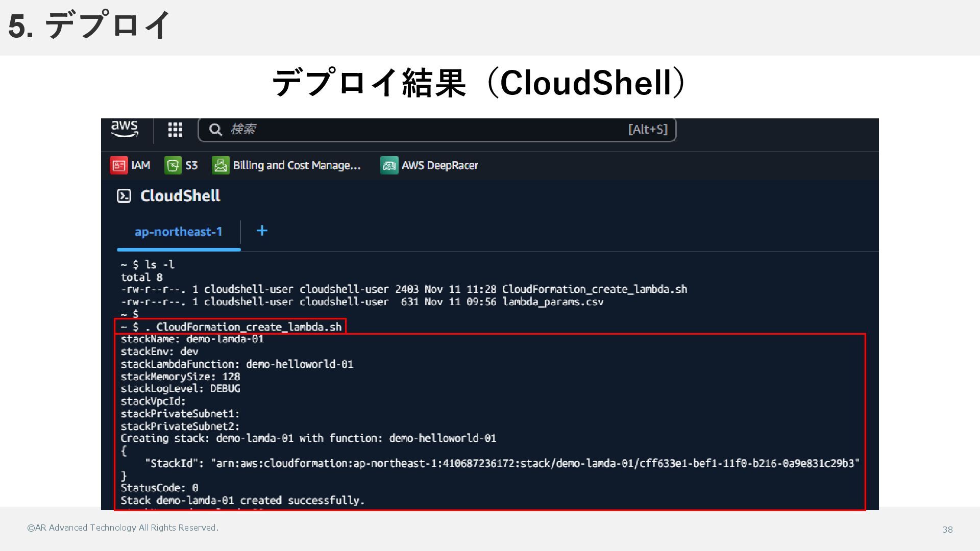Screen dimensions: 980x551
Task: Add a new CloudShell tab
Action: coord(262,231)
